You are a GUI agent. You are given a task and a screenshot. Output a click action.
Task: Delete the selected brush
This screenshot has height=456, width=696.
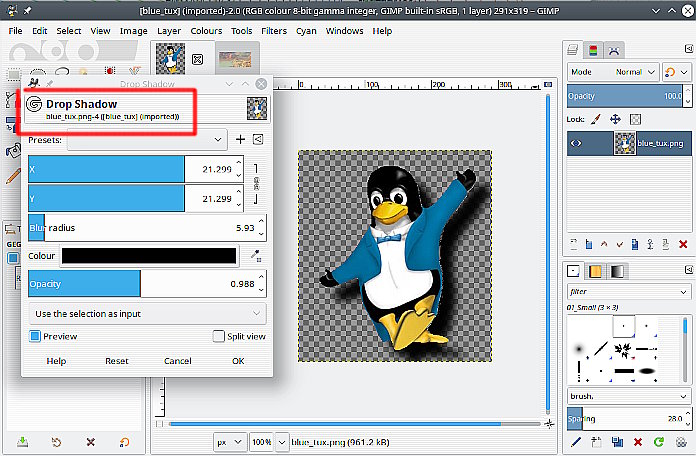point(638,442)
